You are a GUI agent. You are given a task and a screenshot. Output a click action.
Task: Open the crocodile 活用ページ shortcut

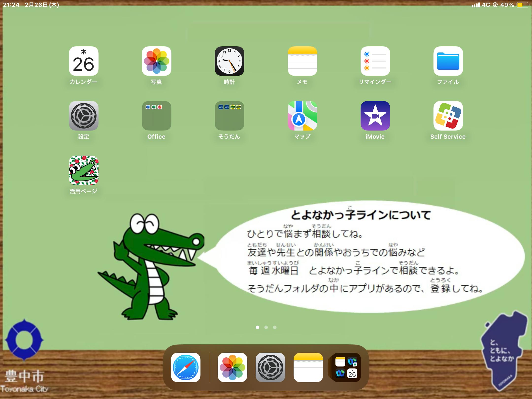[x=83, y=170]
